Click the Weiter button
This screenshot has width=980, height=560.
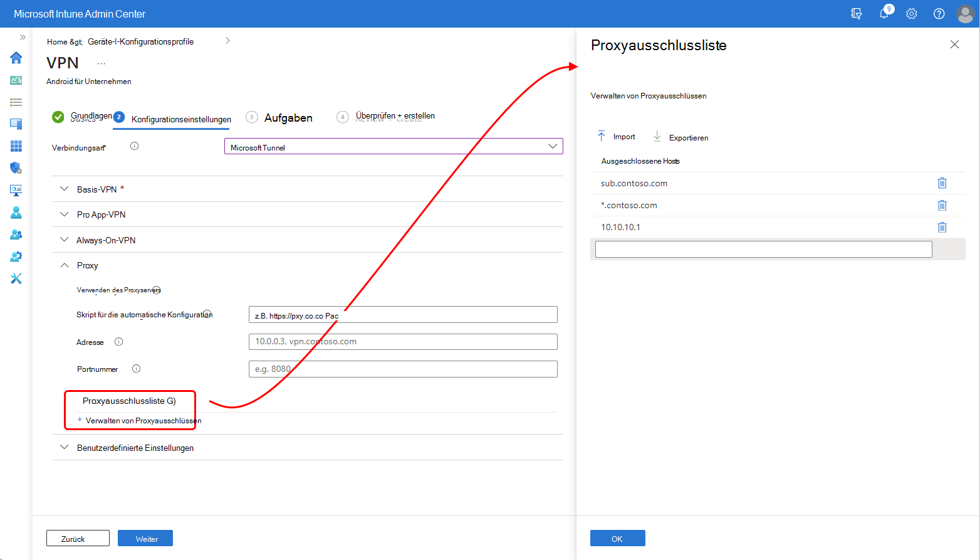pos(145,537)
